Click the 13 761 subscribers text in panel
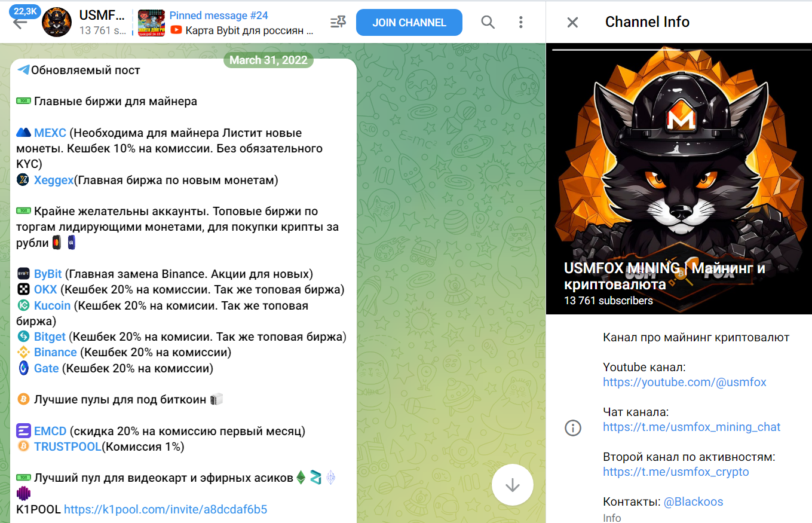Image resolution: width=812 pixels, height=523 pixels. pyautogui.click(x=608, y=301)
